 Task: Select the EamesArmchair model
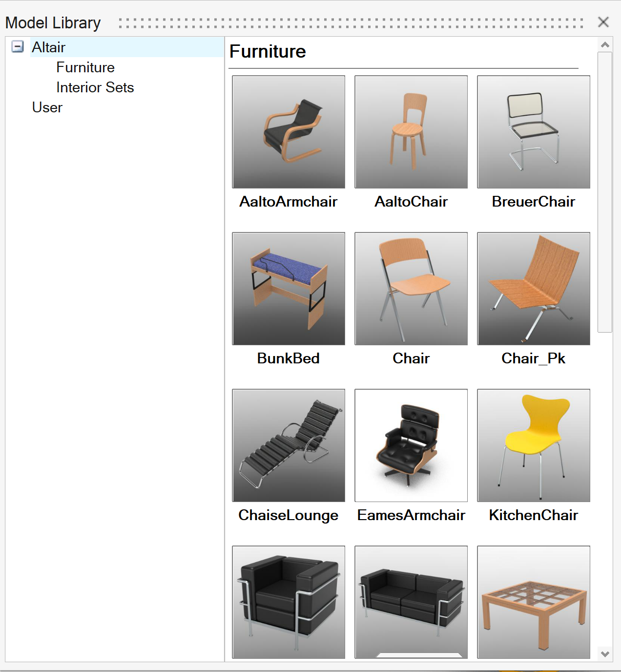[x=411, y=445]
